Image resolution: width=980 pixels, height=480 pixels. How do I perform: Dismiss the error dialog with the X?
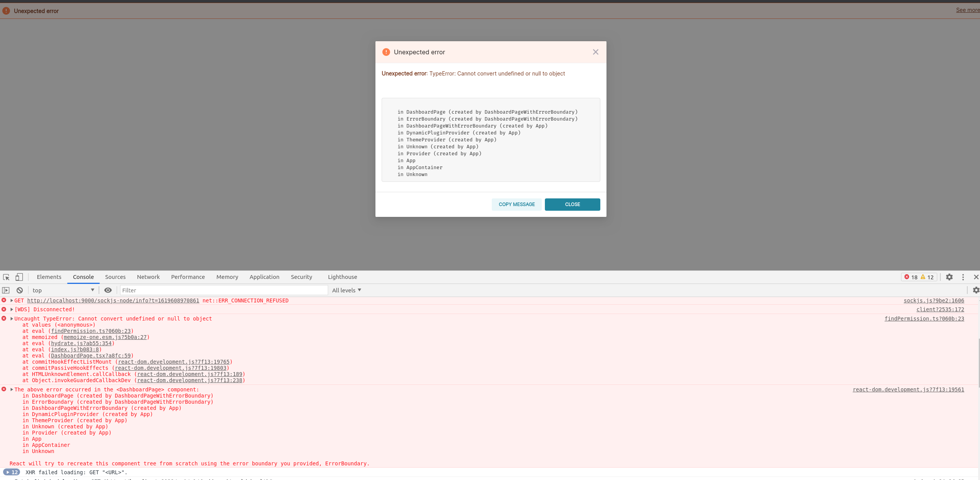pyautogui.click(x=595, y=52)
